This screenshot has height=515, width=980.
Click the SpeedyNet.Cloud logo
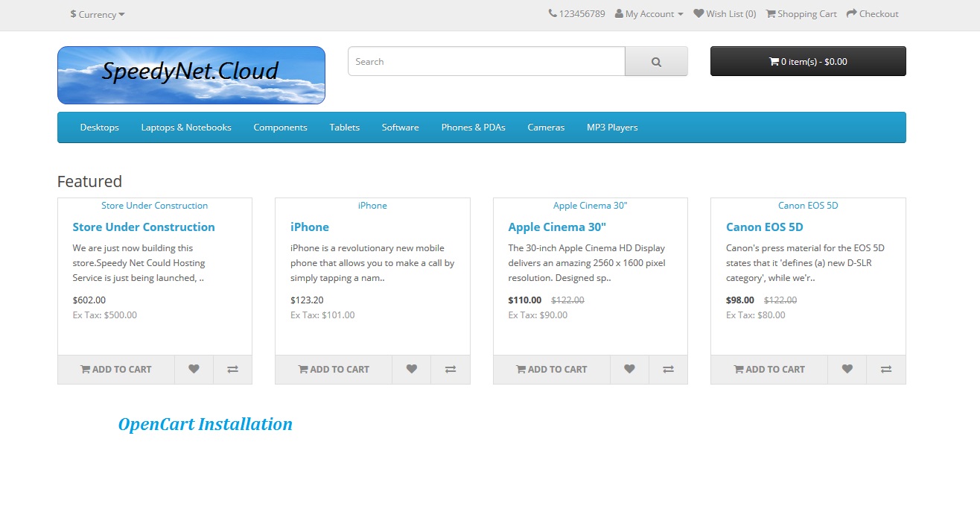pyautogui.click(x=191, y=75)
